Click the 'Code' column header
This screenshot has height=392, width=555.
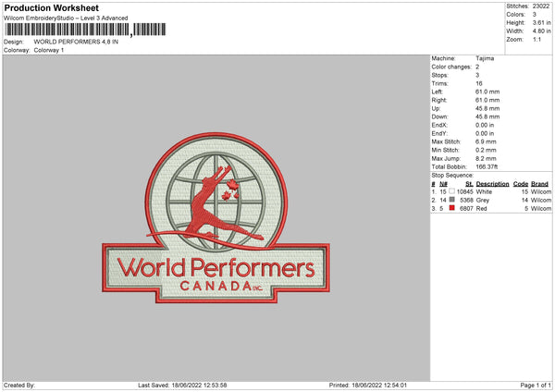point(521,184)
